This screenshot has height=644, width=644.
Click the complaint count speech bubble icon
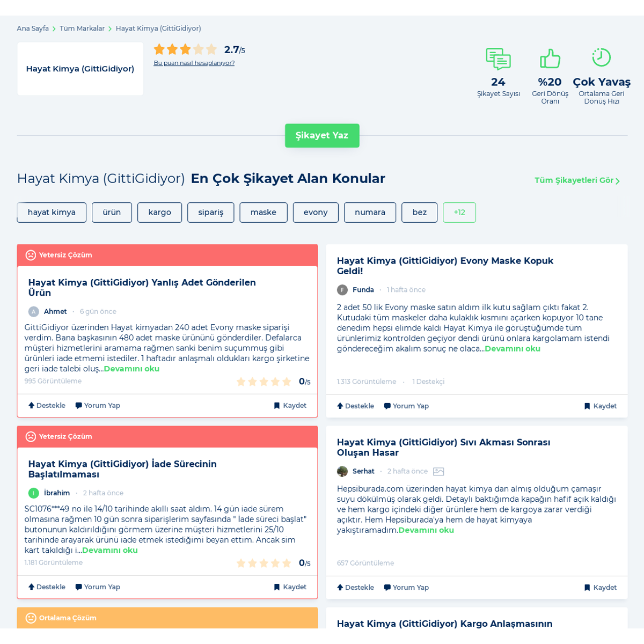tap(498, 59)
